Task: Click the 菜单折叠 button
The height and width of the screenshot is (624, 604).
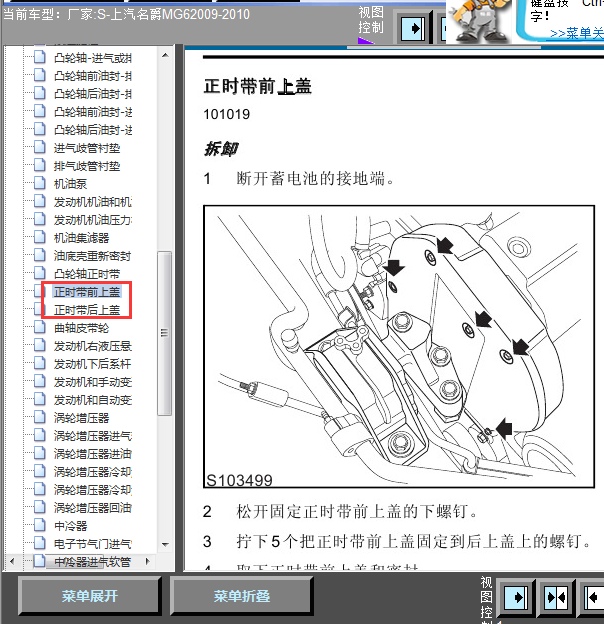Action: pos(242,596)
